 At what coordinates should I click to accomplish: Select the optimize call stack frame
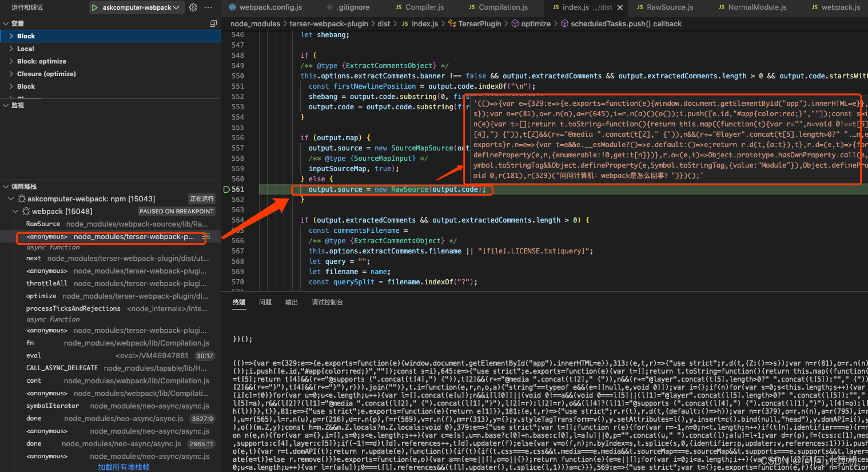[110, 296]
